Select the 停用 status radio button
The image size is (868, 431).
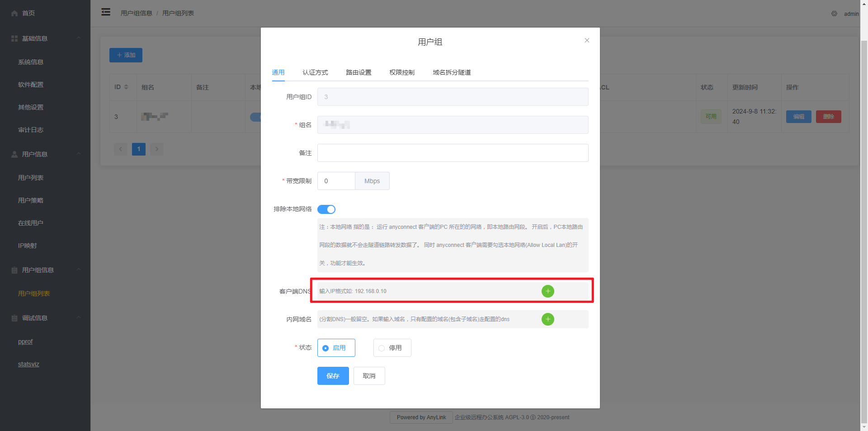(382, 348)
